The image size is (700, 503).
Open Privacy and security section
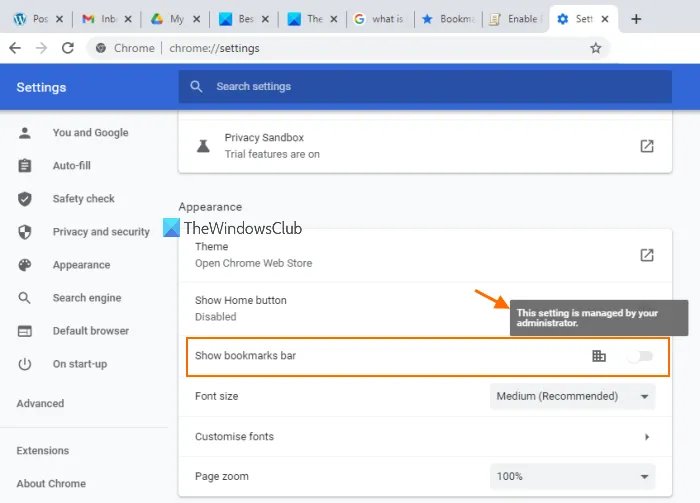pyautogui.click(x=100, y=232)
